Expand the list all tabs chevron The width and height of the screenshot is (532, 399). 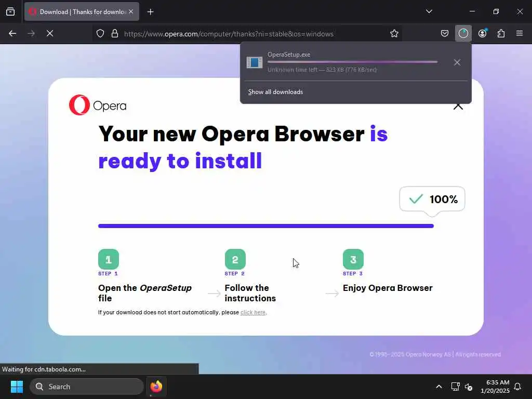(429, 11)
